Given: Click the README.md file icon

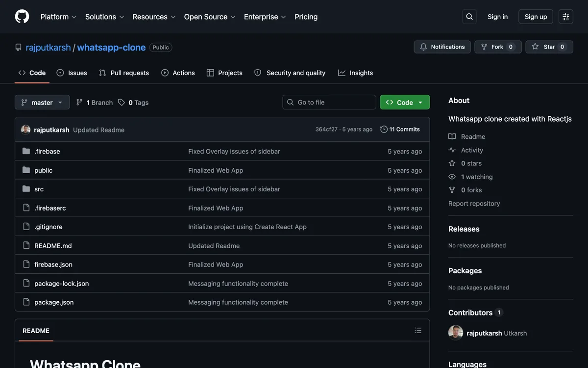Looking at the screenshot, I should [26, 246].
